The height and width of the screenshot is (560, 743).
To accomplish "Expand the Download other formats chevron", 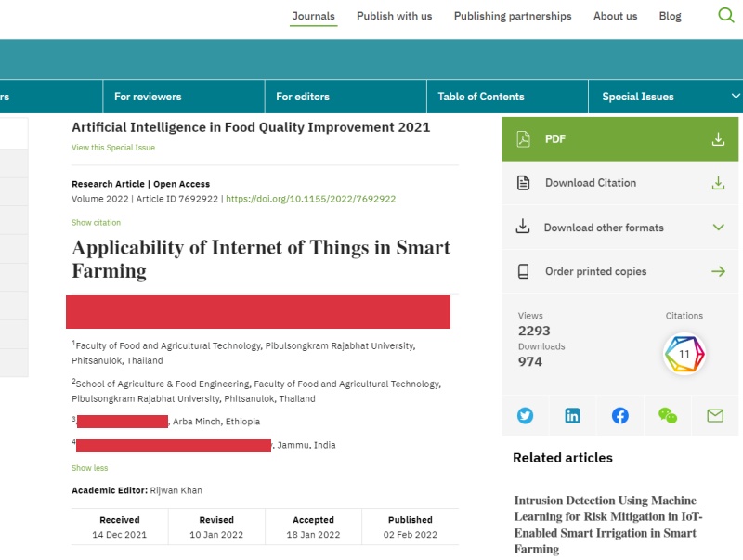I will (x=717, y=228).
